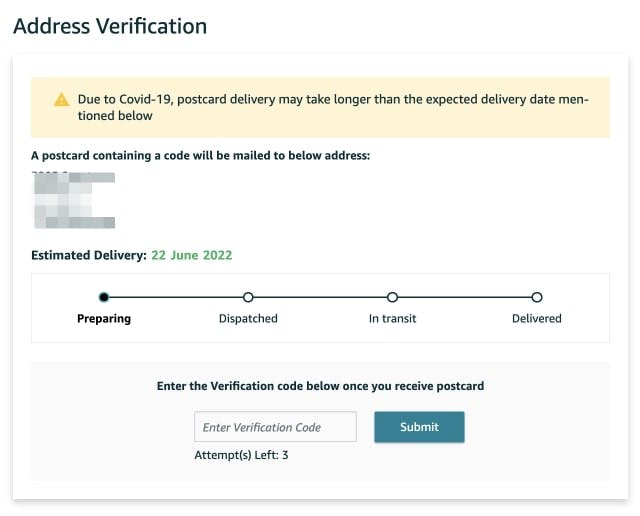
Task: Click the Delivered step label
Action: pyautogui.click(x=537, y=319)
